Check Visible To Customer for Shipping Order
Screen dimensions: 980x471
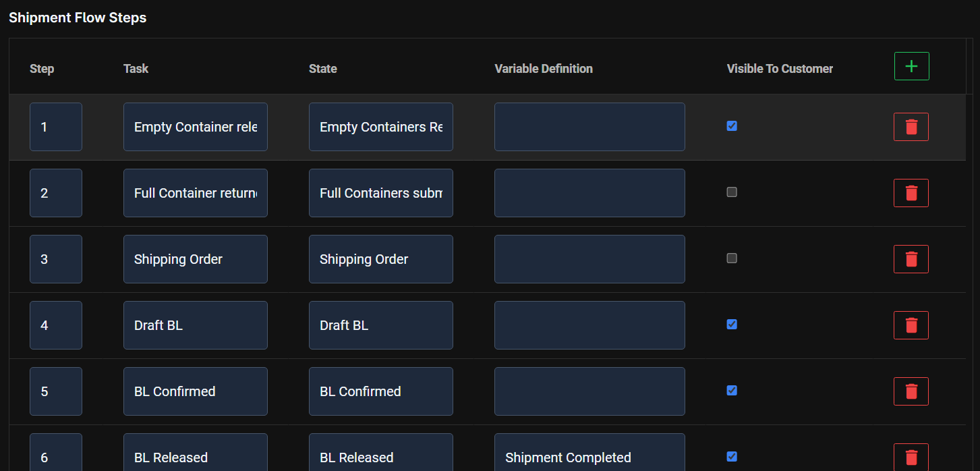click(732, 258)
